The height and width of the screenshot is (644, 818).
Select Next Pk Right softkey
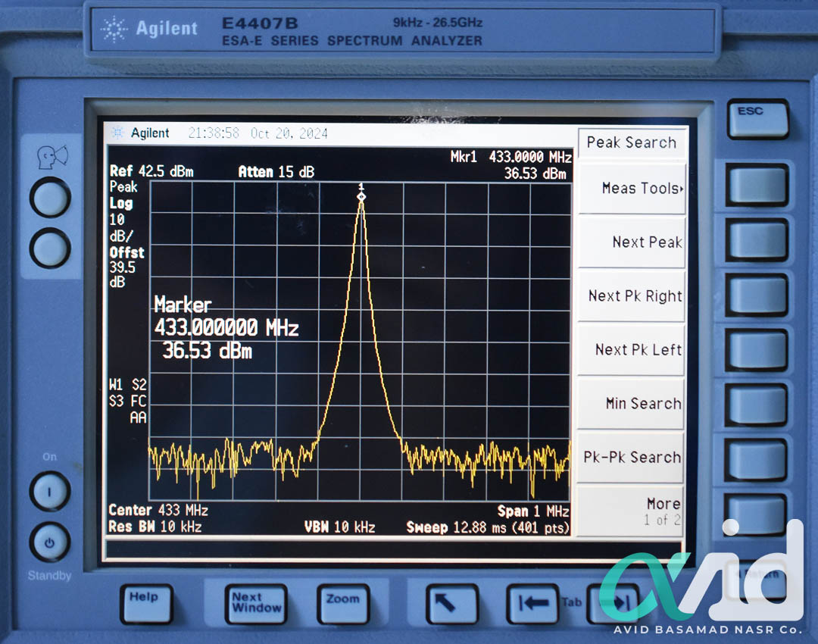(632, 296)
